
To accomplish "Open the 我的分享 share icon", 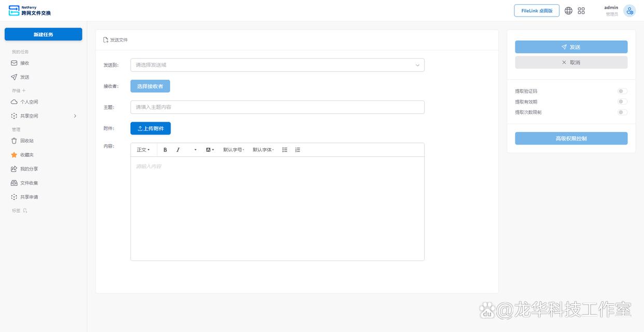I will tap(14, 169).
